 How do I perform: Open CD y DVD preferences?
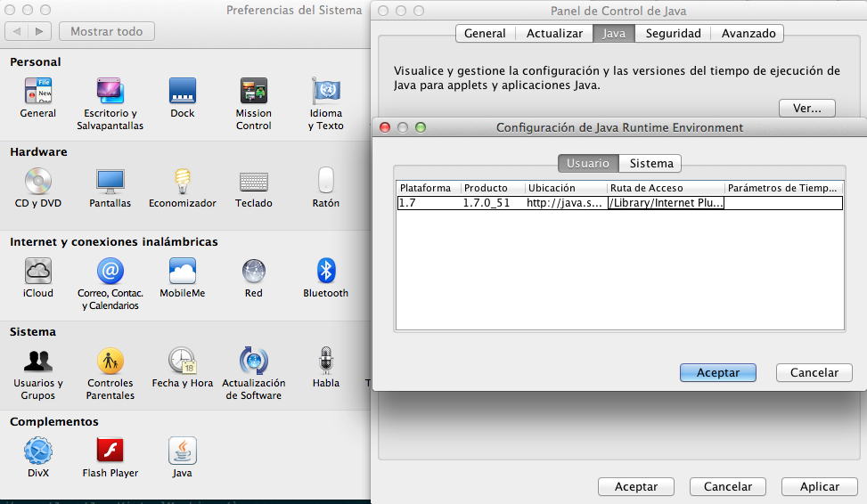coord(38,181)
